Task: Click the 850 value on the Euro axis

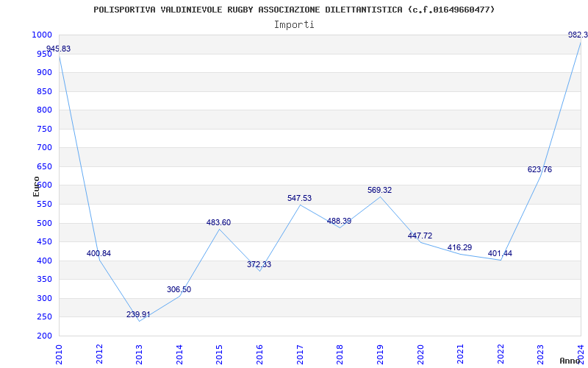Action: coord(44,91)
